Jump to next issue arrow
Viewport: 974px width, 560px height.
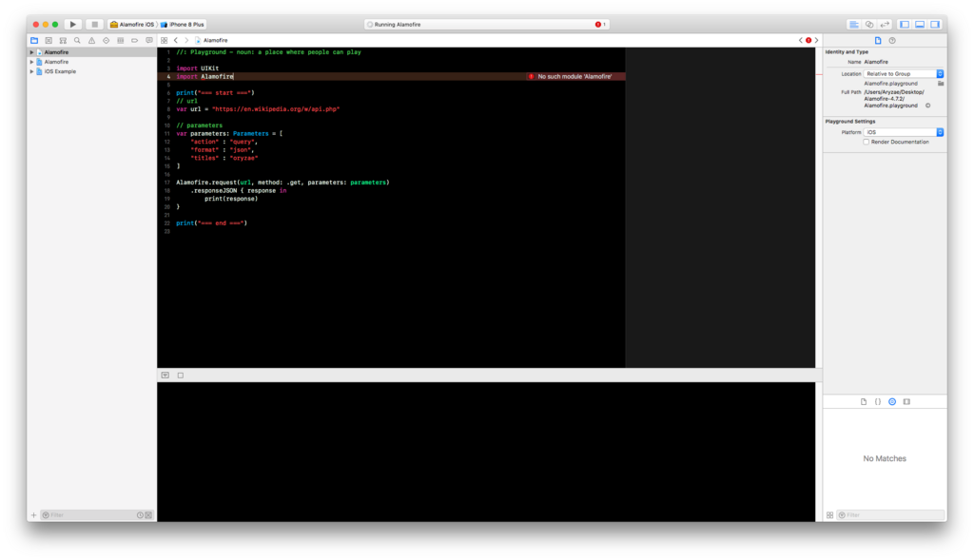point(816,40)
